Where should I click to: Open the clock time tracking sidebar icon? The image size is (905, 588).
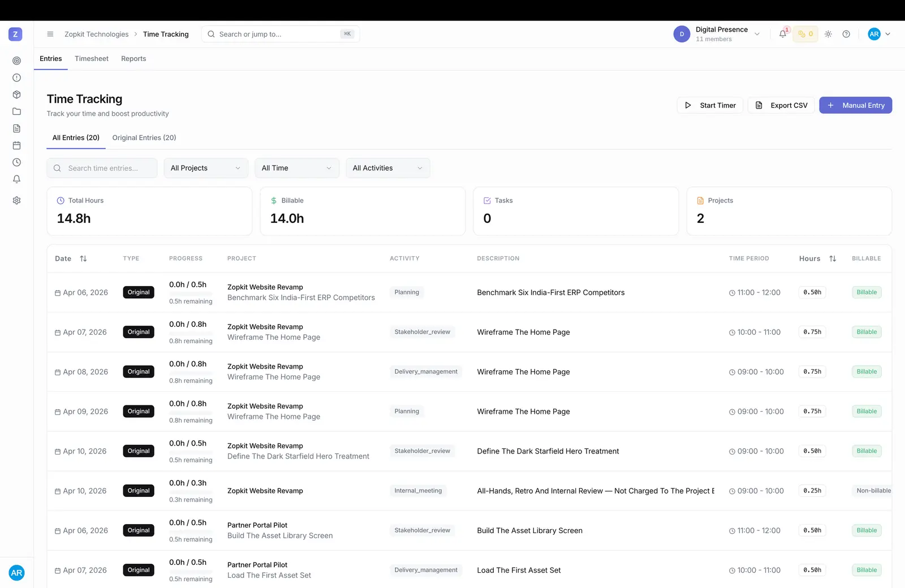click(16, 162)
